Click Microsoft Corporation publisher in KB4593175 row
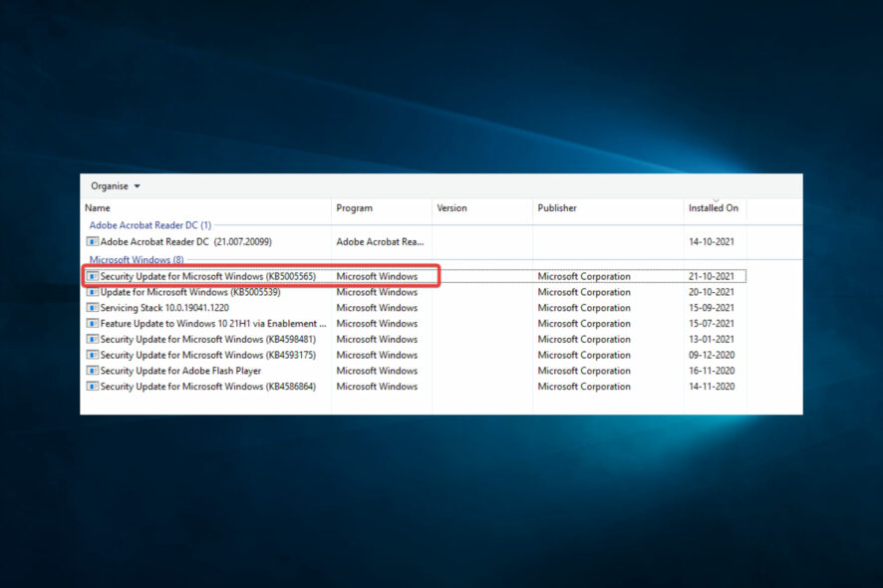The width and height of the screenshot is (883, 588). point(584,356)
